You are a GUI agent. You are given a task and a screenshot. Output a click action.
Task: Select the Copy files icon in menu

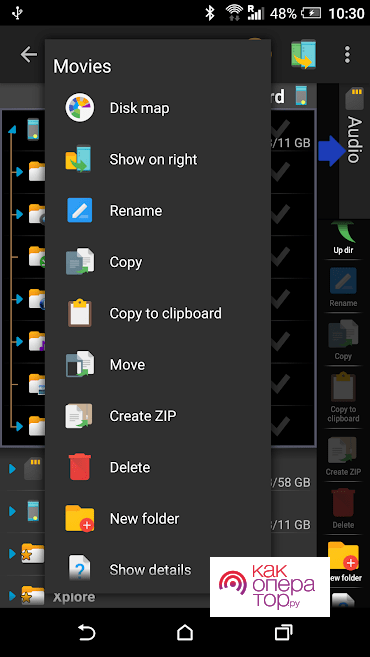80,262
